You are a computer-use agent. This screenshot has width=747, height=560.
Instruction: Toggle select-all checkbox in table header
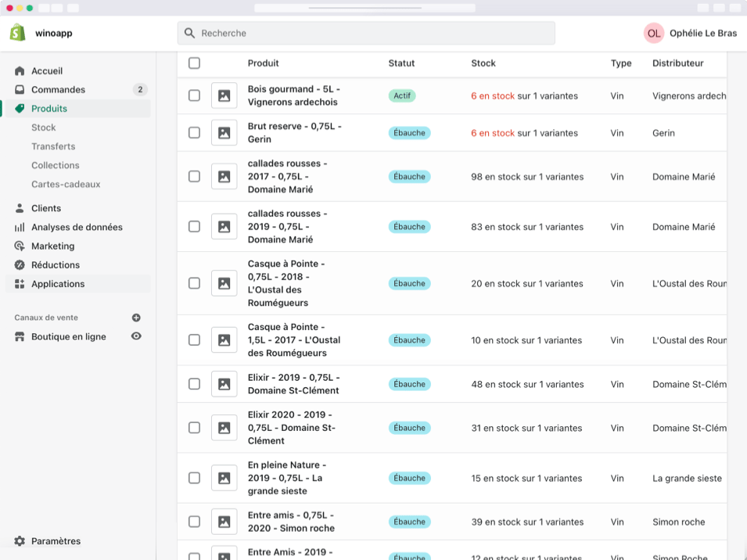click(x=194, y=63)
